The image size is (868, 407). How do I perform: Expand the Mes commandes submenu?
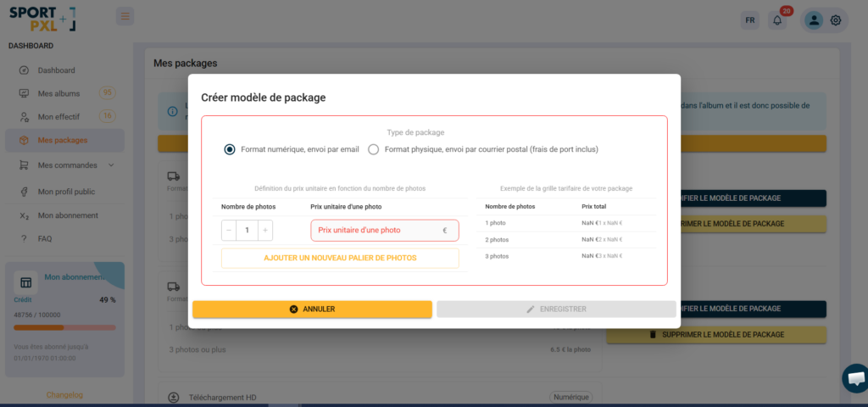(111, 165)
